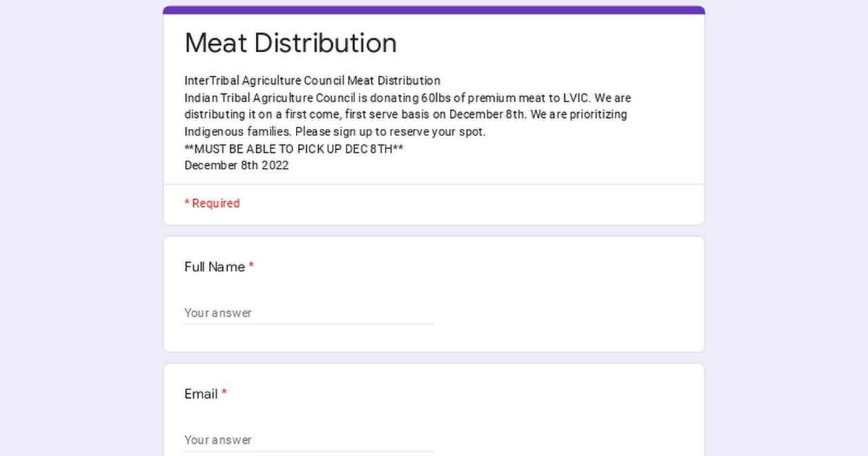Click the "Please sign up to reserve" line

[335, 132]
